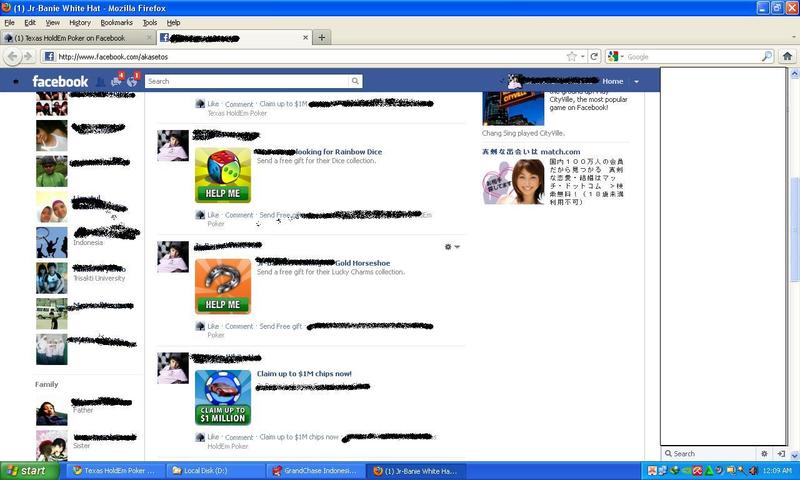
Task: Open the Facebook messages icon
Action: click(x=117, y=81)
